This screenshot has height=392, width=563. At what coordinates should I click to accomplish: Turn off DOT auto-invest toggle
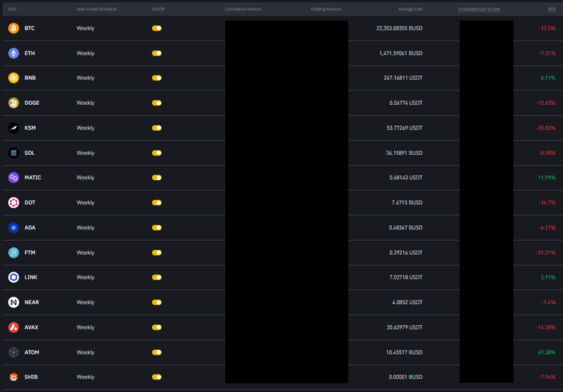(157, 203)
